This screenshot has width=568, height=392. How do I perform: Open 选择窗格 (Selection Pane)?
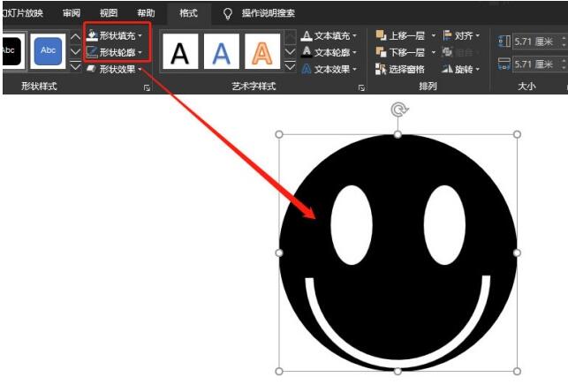coord(401,69)
